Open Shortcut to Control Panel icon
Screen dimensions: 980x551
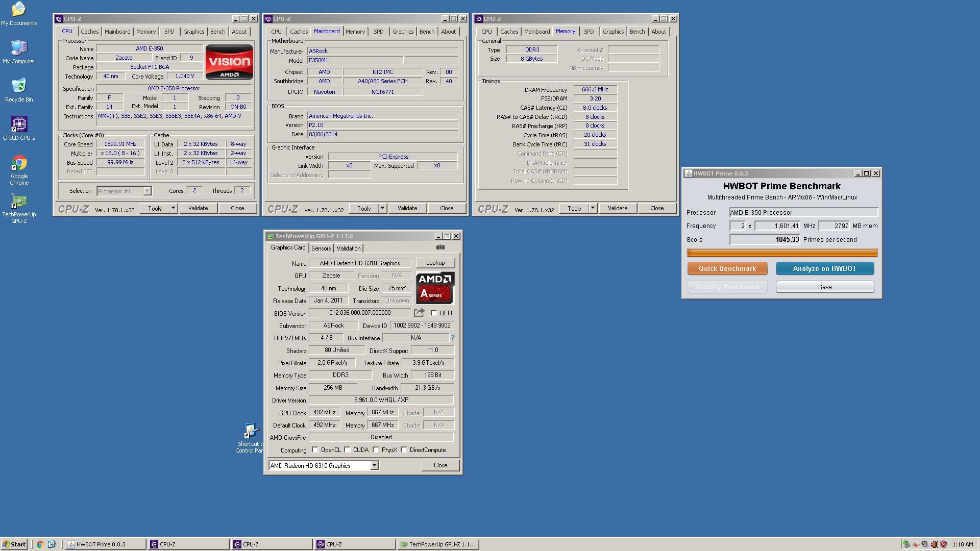(250, 438)
